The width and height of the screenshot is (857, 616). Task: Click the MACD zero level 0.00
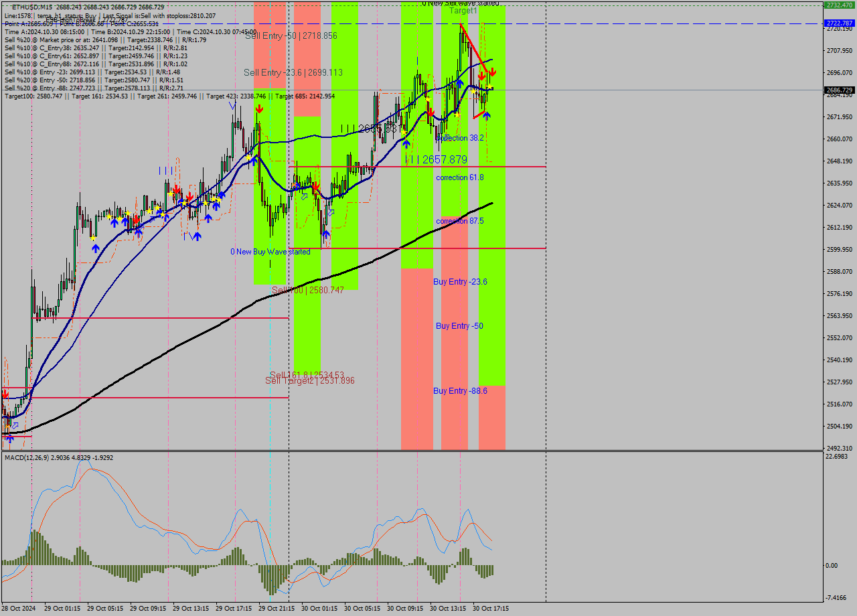pos(832,566)
